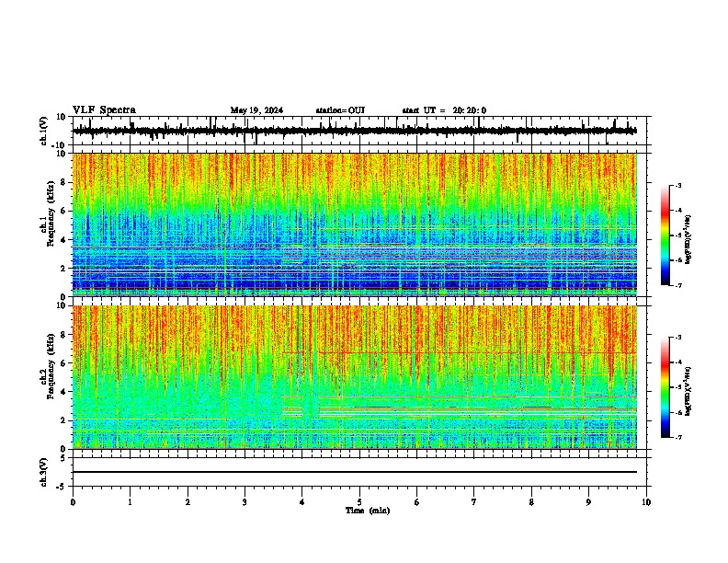Click the flat ch.3 voltage trace line

(x=355, y=472)
